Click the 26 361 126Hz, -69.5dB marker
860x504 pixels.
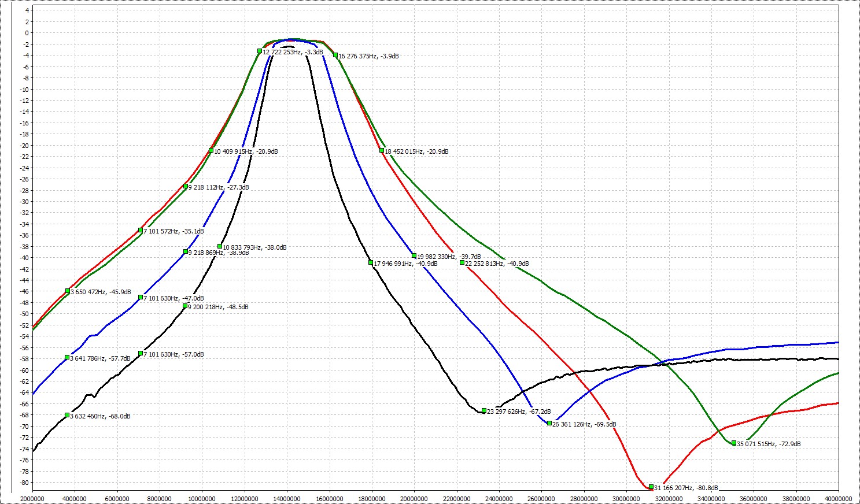point(549,424)
